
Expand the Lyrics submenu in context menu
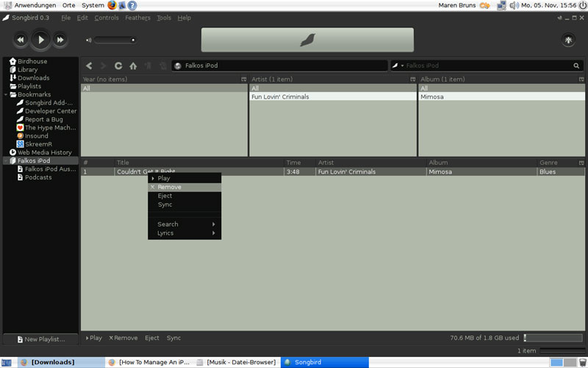click(184, 233)
